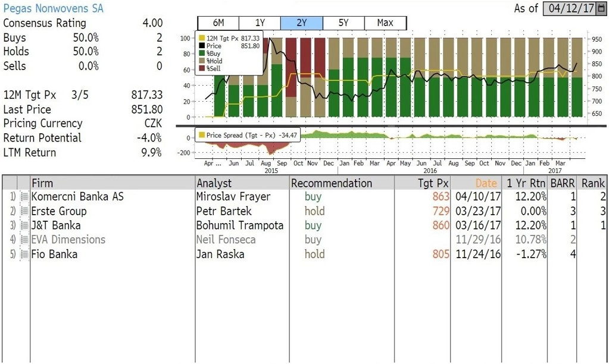
Task: Click the Buys percentage 50.0%
Action: point(86,37)
